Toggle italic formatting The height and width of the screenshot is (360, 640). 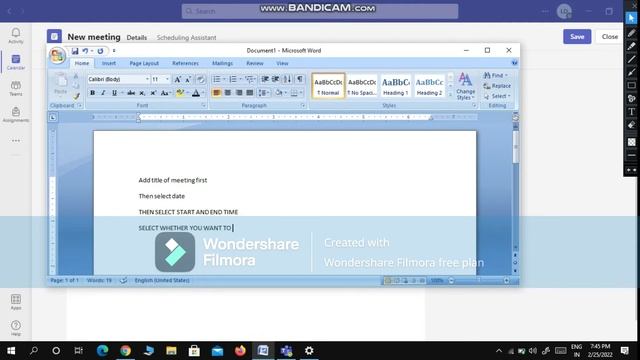click(x=103, y=93)
